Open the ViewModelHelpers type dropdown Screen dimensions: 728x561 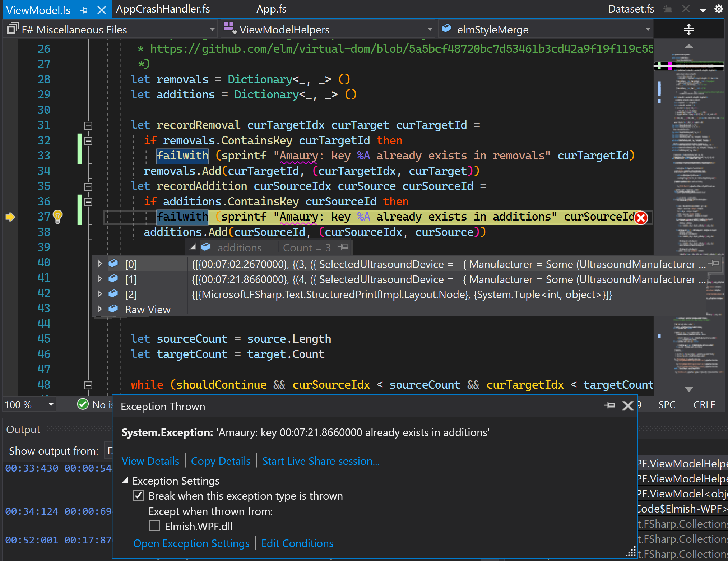[430, 29]
